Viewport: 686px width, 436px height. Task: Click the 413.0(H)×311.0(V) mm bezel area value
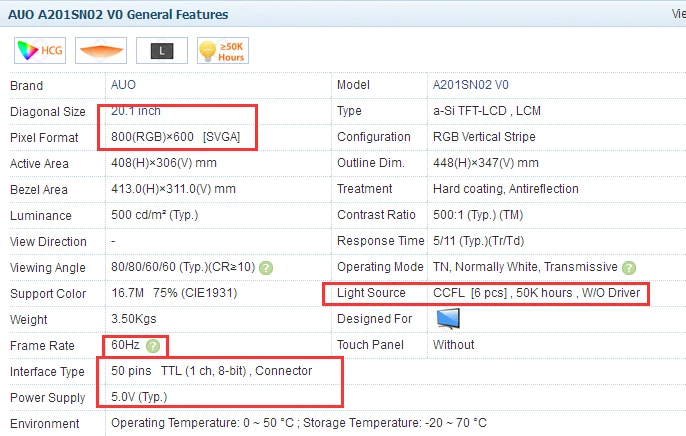click(173, 189)
